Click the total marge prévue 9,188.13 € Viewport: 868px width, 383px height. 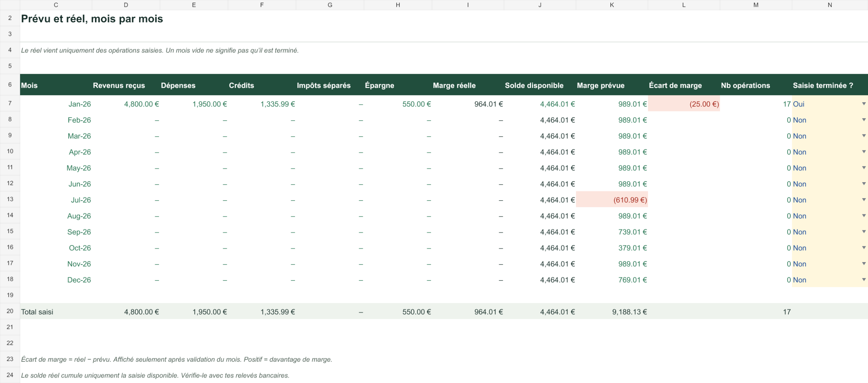click(x=612, y=312)
